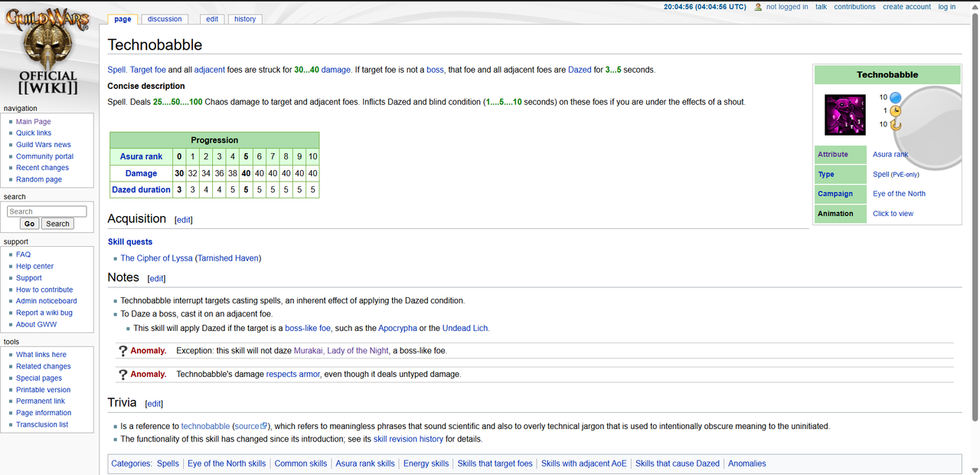Viewport: 980px width, 475px height.
Task: Open Transclusion list
Action: (x=42, y=424)
